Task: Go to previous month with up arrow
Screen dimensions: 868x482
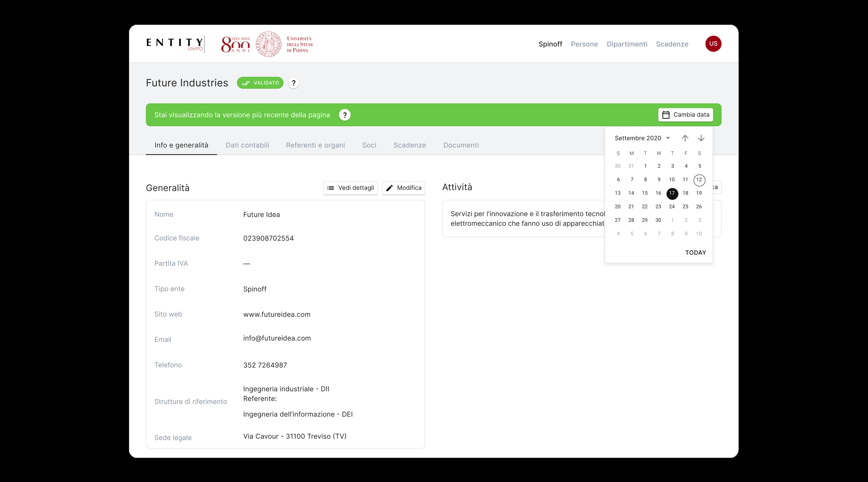Action: coord(685,138)
